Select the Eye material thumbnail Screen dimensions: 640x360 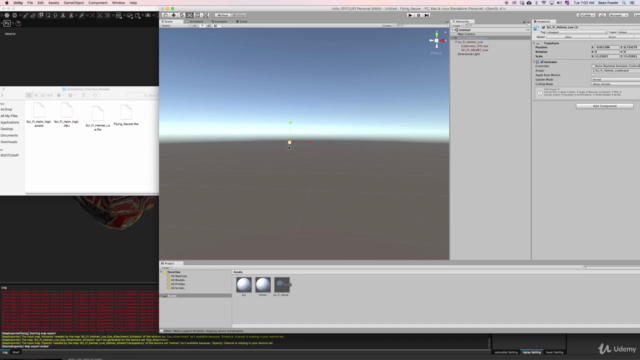pyautogui.click(x=244, y=286)
